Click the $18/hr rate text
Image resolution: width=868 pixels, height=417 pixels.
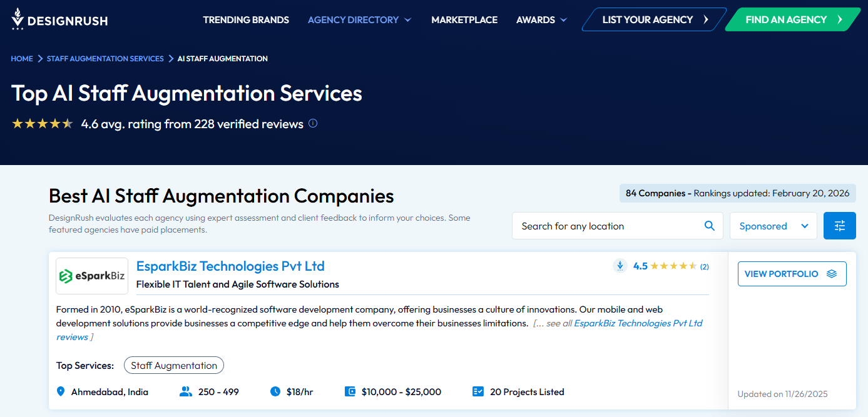[x=300, y=392]
